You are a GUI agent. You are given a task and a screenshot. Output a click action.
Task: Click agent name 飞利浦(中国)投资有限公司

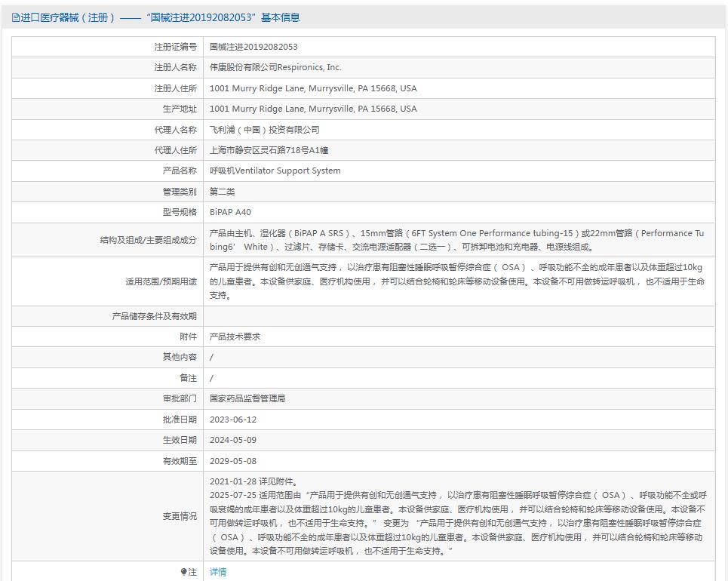pos(264,130)
